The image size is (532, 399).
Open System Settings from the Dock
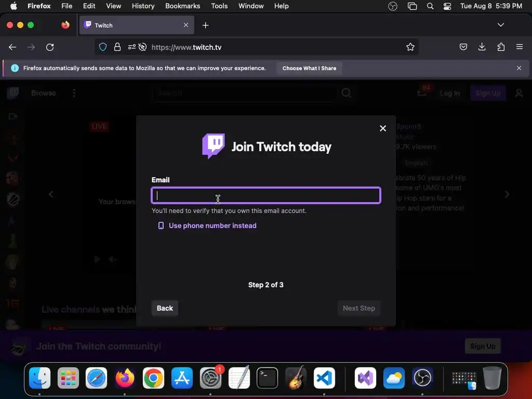(210, 378)
